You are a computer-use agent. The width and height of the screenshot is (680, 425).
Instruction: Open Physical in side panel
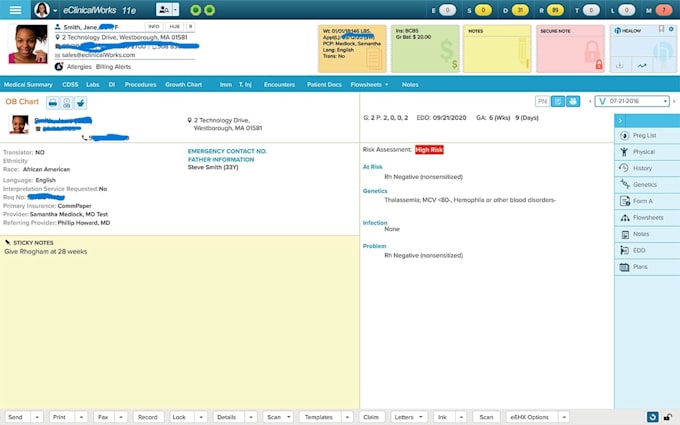[647, 152]
